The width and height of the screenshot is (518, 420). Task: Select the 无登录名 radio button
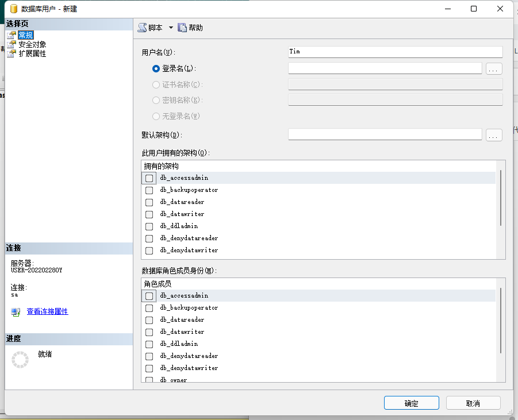point(156,116)
